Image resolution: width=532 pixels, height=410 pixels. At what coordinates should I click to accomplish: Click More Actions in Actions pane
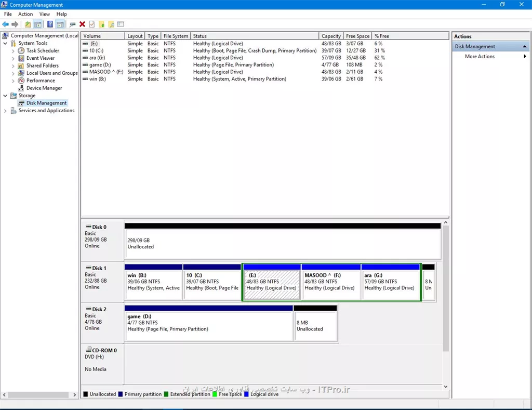480,57
